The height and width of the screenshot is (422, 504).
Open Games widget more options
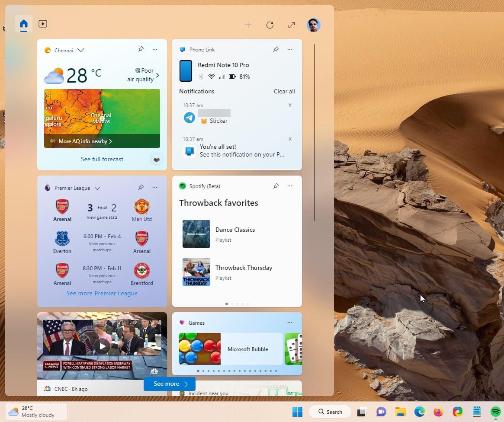click(290, 323)
